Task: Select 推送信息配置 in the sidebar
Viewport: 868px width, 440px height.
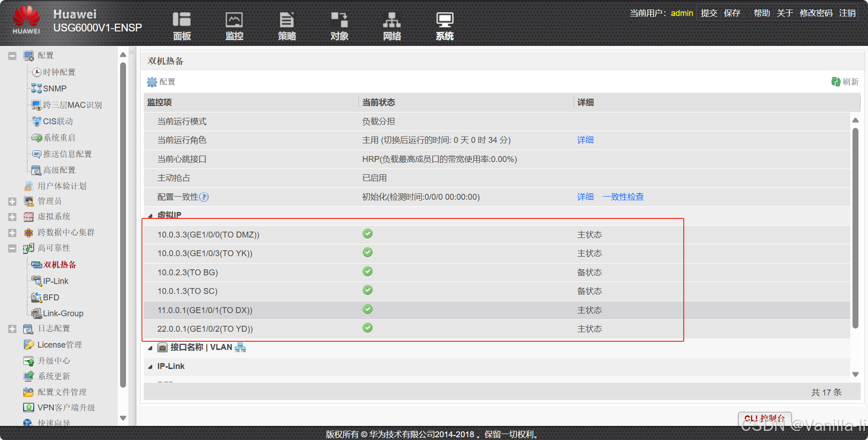Action: (67, 154)
